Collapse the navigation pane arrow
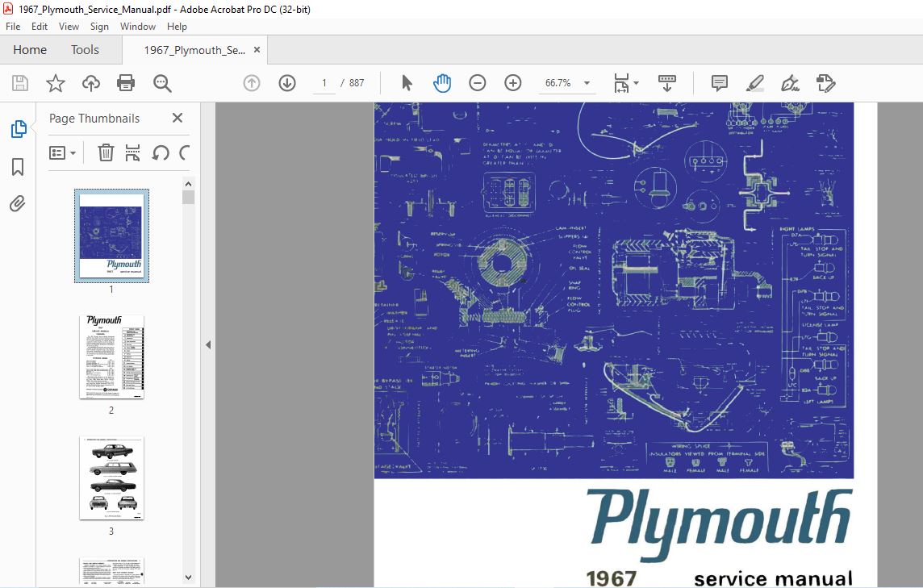Image resolution: width=923 pixels, height=588 pixels. [208, 345]
